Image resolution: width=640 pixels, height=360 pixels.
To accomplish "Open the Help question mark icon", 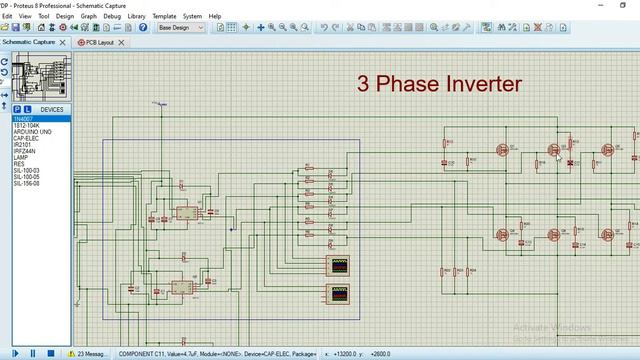I will coord(143,27).
